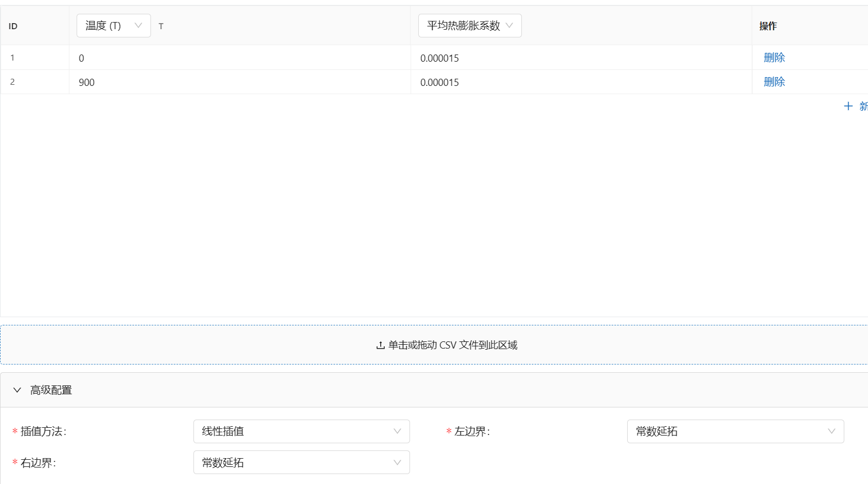Click row 2 coefficient cell 0.000015
The image size is (868, 484).
click(x=581, y=82)
